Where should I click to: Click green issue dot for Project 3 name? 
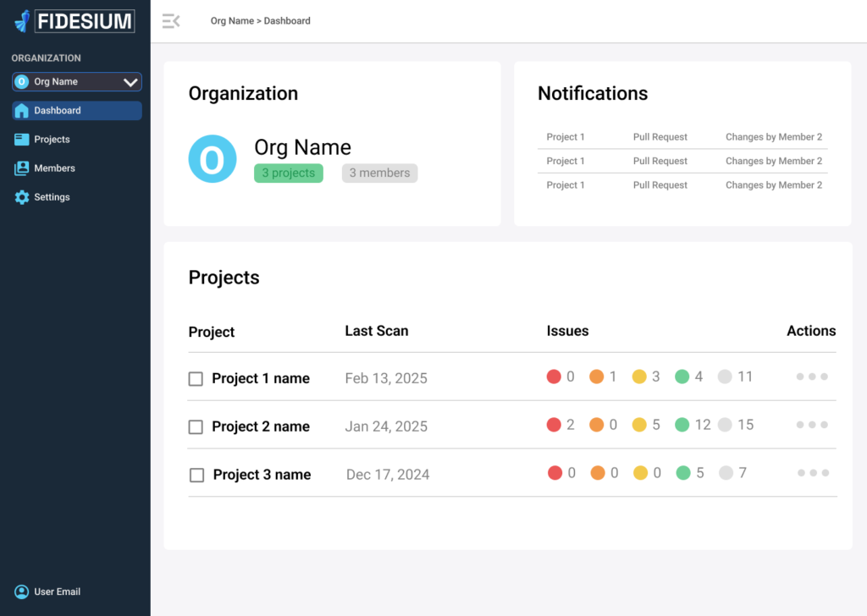(x=683, y=473)
